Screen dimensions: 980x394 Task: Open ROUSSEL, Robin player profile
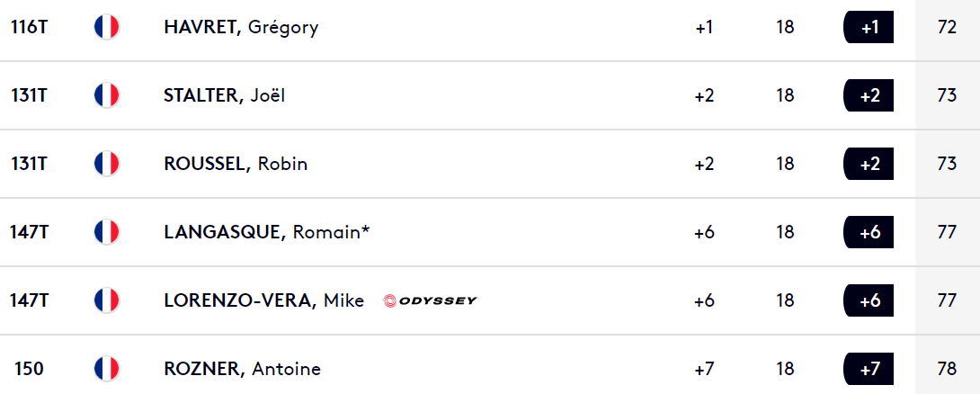click(236, 164)
